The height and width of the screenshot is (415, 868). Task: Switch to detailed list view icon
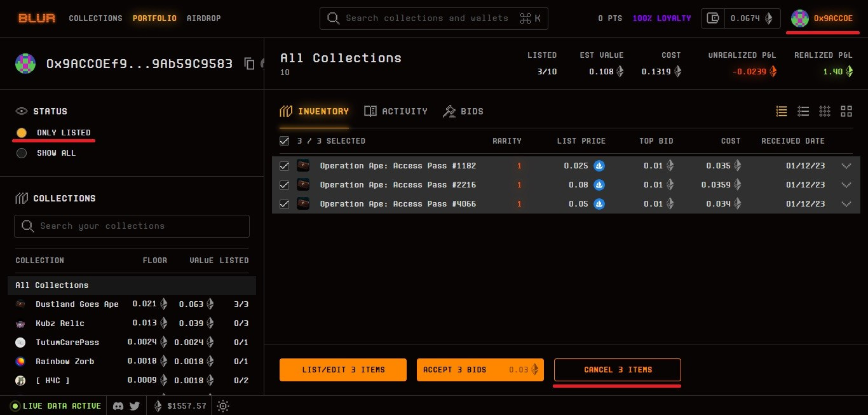pos(782,111)
